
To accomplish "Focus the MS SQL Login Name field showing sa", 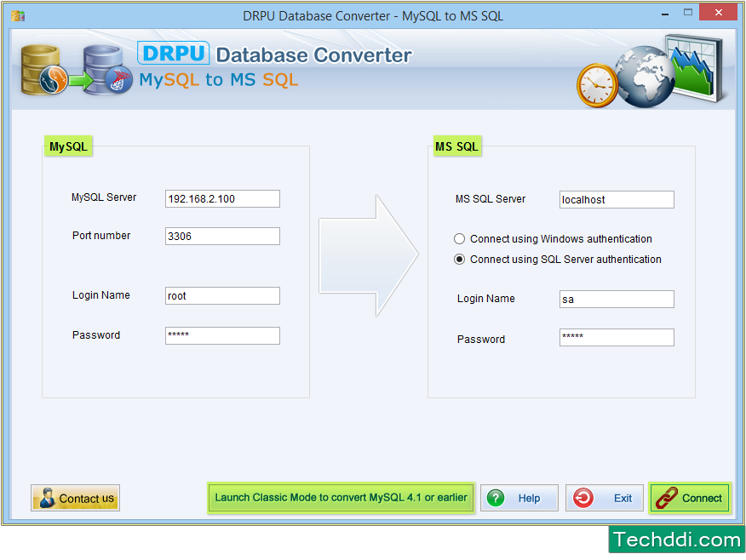I will click(617, 299).
